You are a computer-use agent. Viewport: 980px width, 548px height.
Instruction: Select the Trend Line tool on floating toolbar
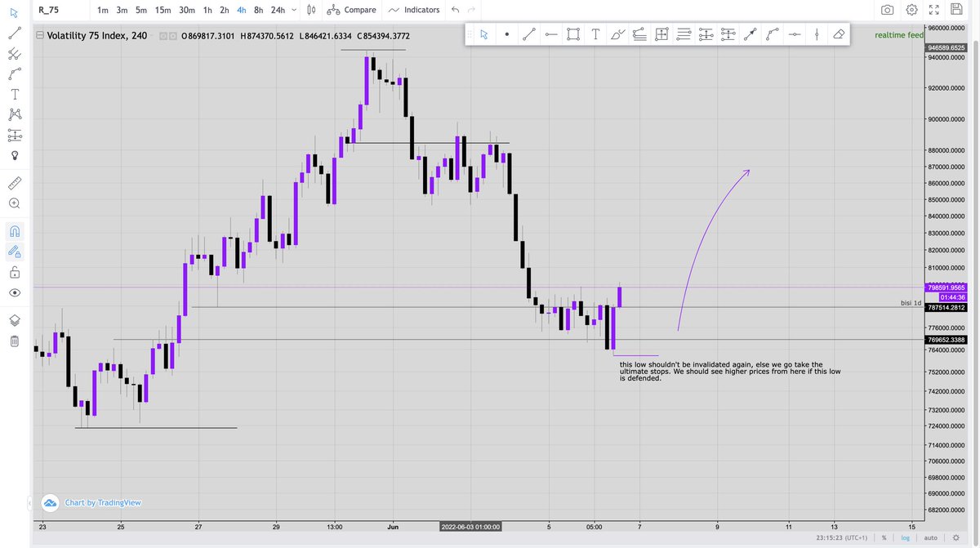click(528, 33)
